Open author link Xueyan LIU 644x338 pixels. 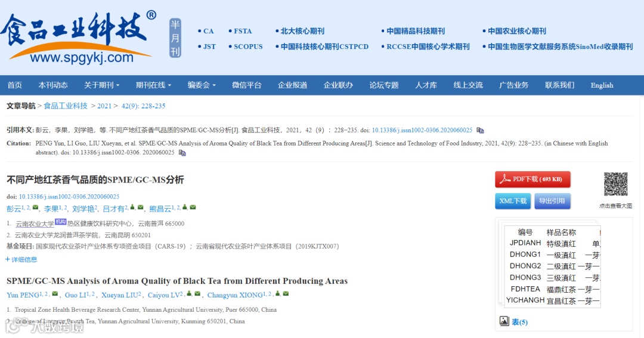pyautogui.click(x=119, y=295)
